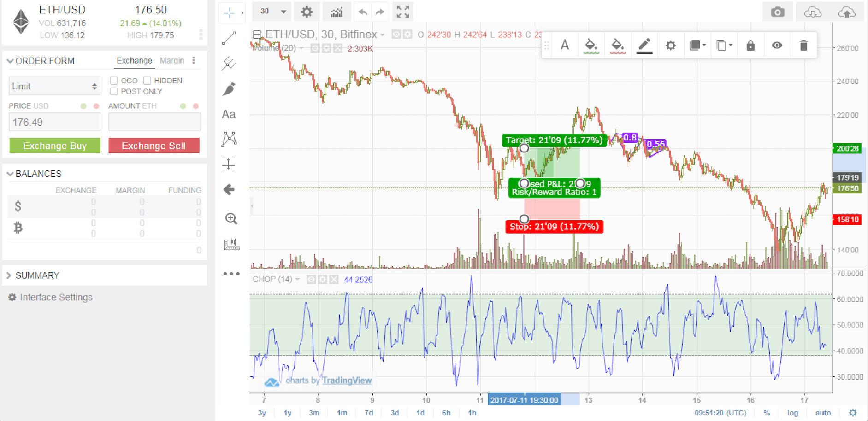This screenshot has height=421, width=868.
Task: Toggle fullscreen chart mode
Action: (403, 12)
